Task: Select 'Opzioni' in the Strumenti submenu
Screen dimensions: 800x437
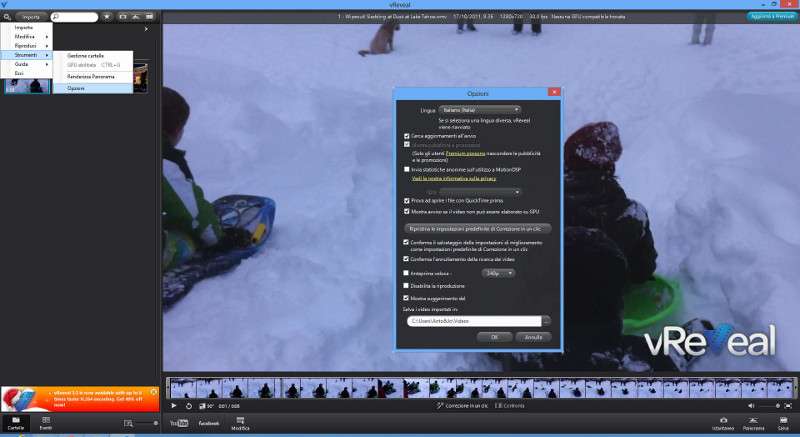Action: click(76, 88)
